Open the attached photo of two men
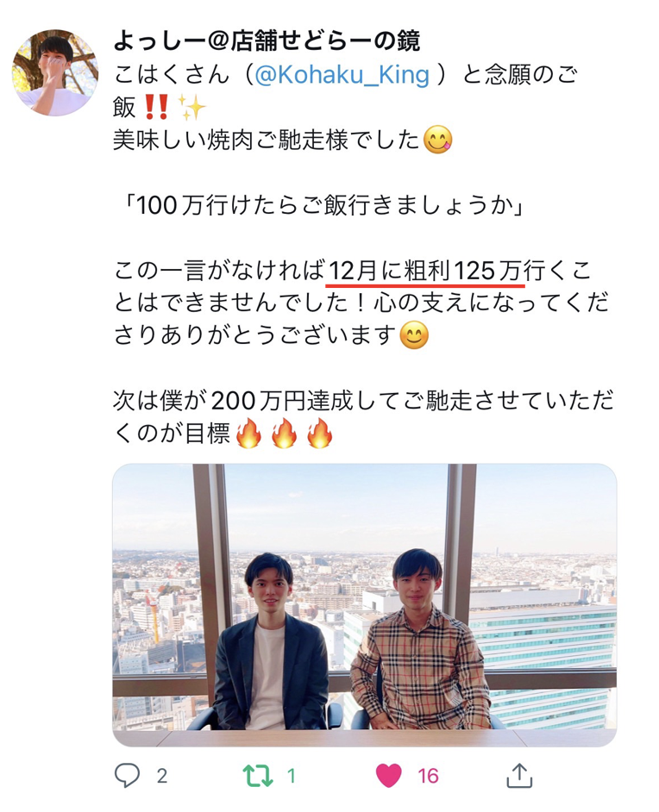Viewport: 659px width, 812px height. coord(364,605)
